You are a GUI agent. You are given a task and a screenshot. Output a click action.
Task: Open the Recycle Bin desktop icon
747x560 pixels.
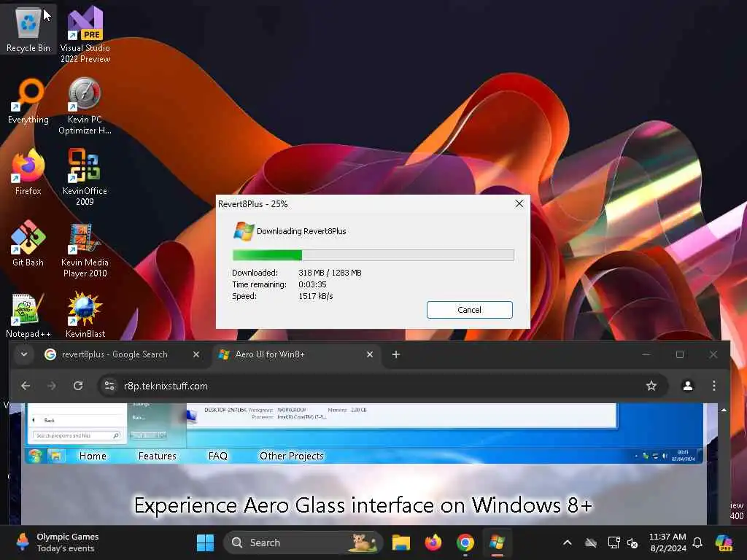(28, 29)
